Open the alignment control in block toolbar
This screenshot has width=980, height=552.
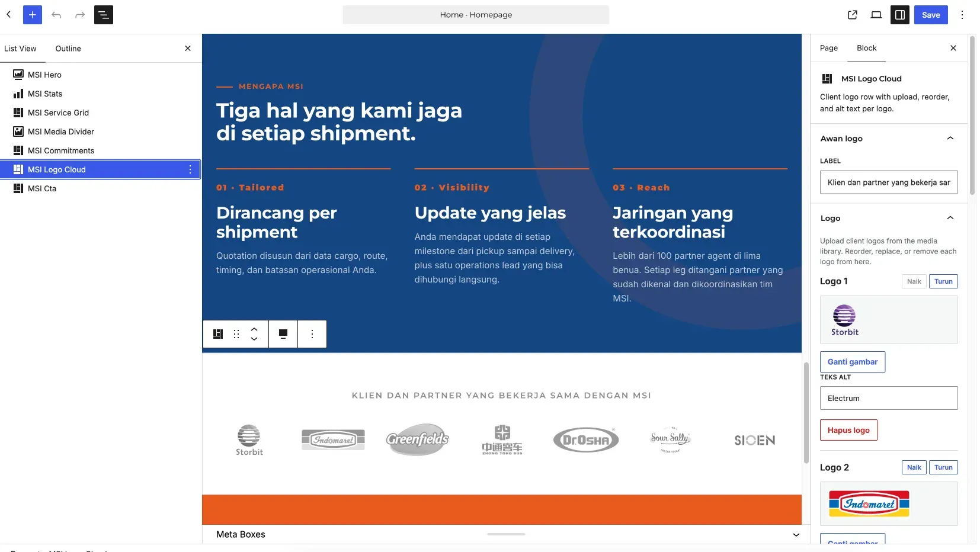283,334
